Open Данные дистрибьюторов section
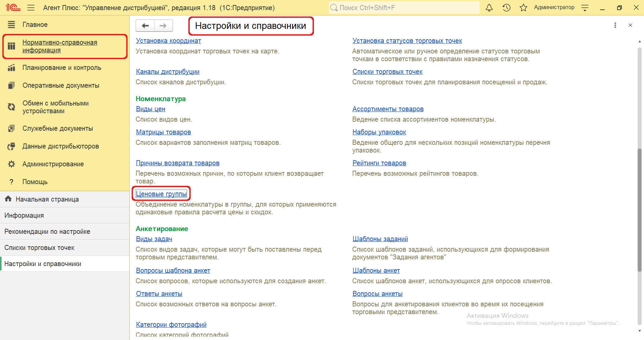The width and height of the screenshot is (644, 340). pos(60,146)
